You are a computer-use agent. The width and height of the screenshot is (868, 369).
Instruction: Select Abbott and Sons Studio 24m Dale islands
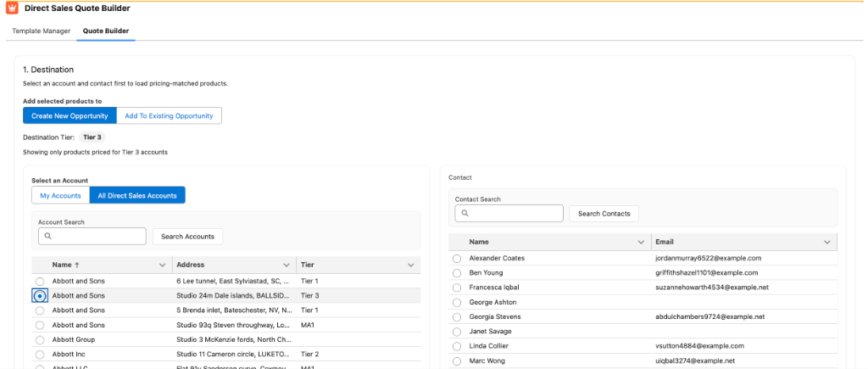point(39,296)
